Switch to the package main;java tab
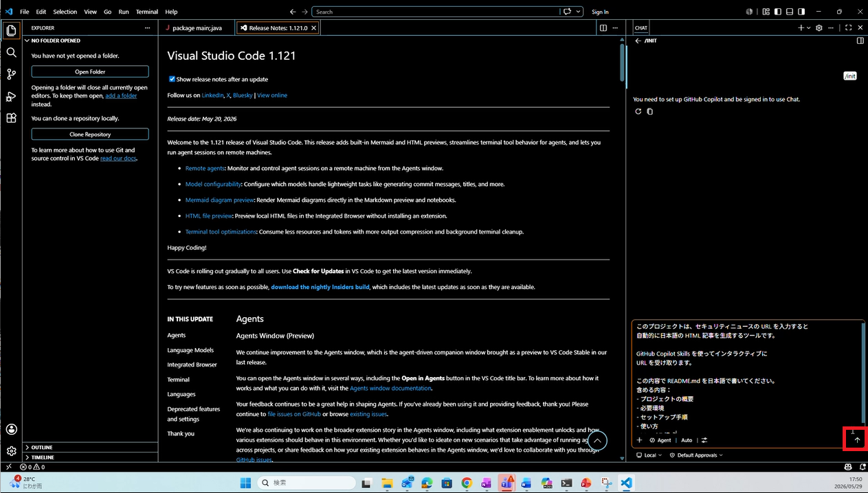The width and height of the screenshot is (868, 493). (x=197, y=28)
